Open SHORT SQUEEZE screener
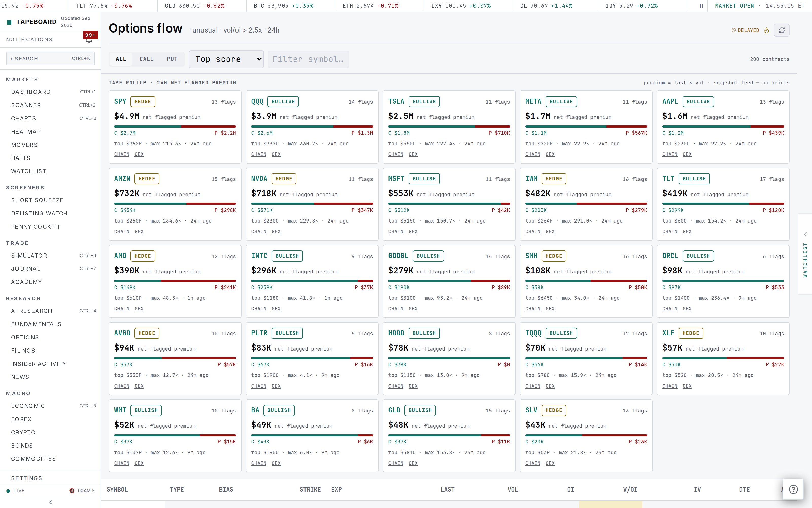 tap(50, 200)
